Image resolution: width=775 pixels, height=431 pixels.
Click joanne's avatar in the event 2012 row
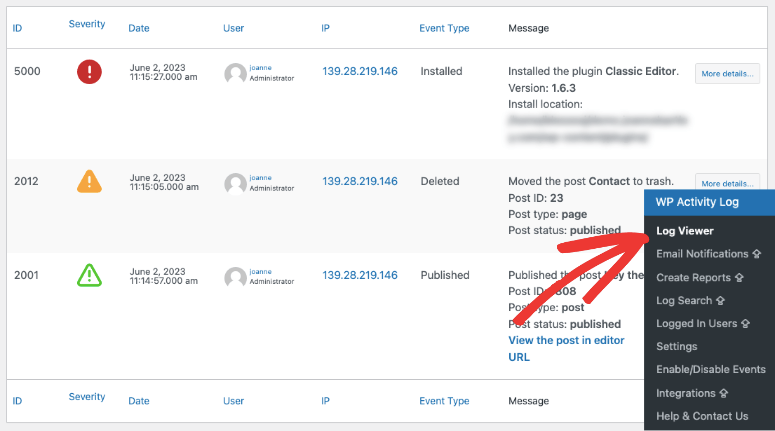(x=235, y=183)
